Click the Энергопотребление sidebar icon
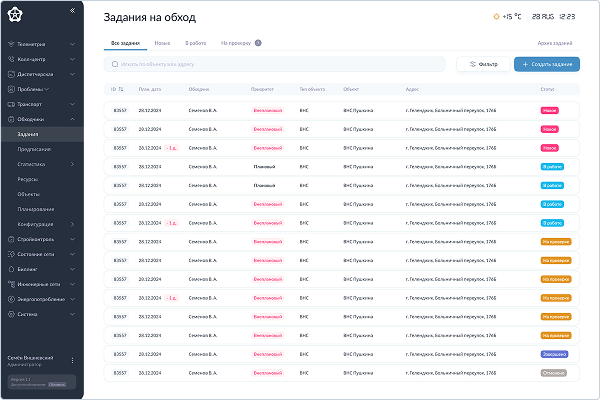Screen dimensions: 600x400 tap(11, 299)
